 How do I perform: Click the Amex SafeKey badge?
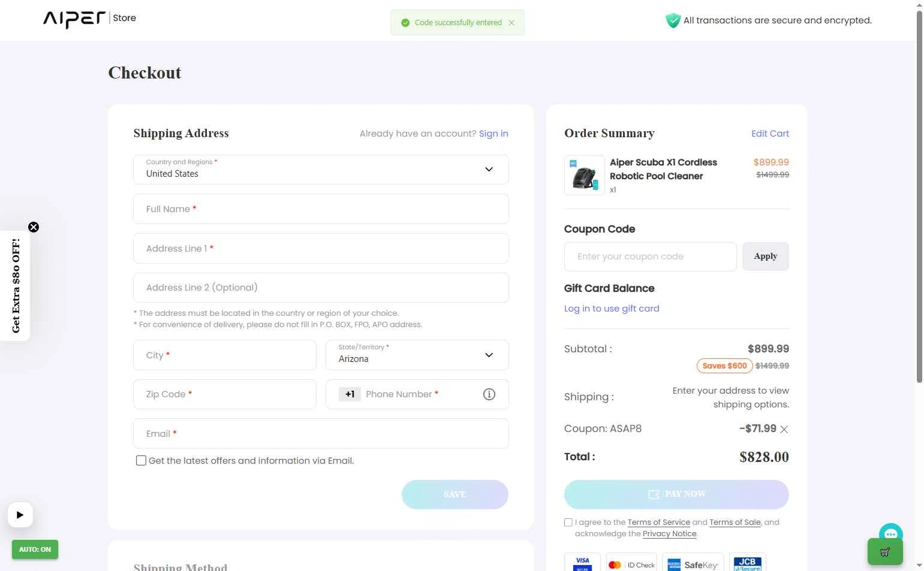(x=693, y=563)
